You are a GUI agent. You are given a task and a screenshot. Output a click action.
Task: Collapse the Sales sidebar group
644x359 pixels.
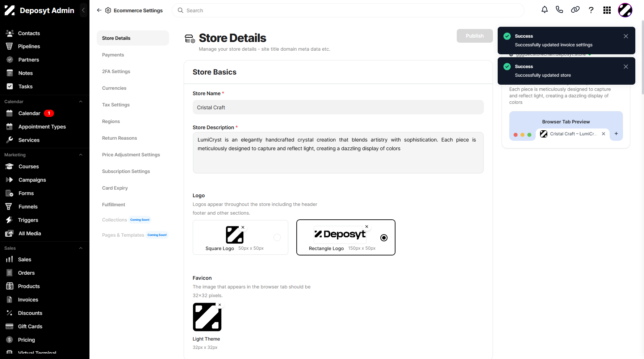click(81, 248)
